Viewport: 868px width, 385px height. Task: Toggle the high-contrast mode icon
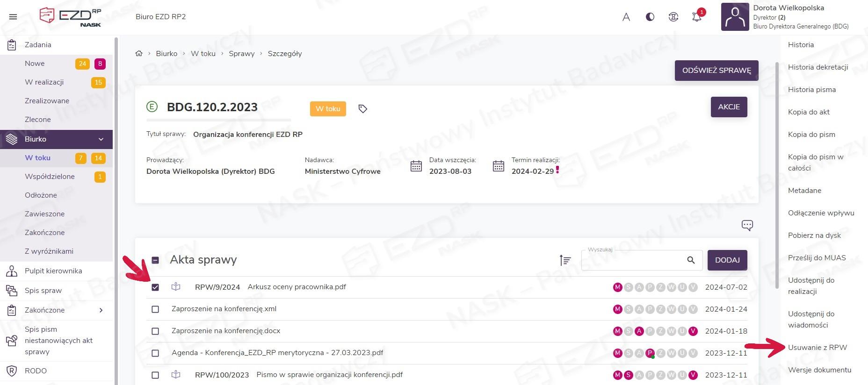650,17
